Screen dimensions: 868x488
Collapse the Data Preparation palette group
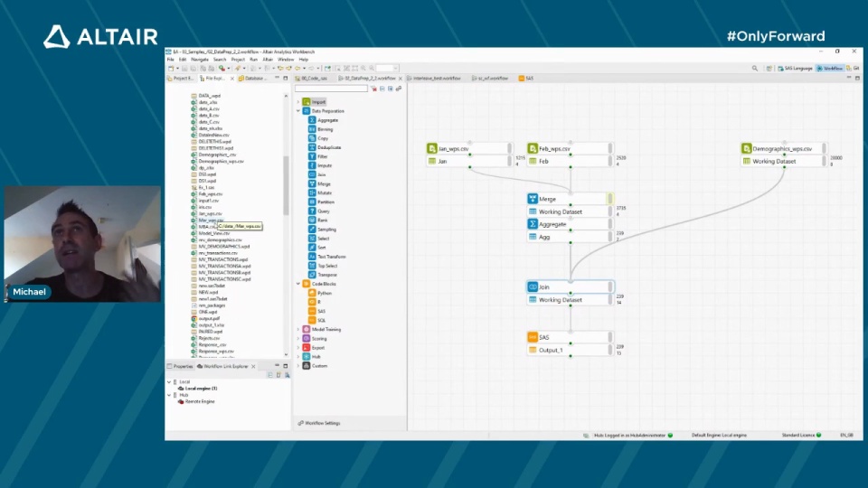(x=298, y=111)
